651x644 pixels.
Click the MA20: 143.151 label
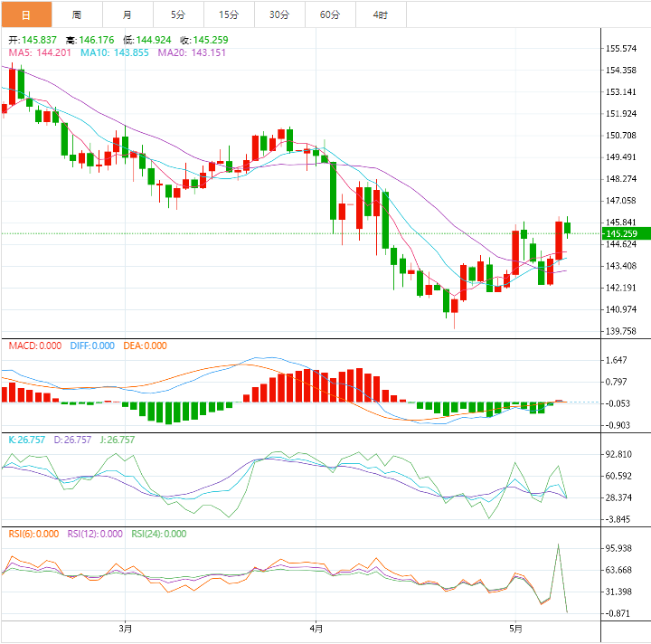pos(192,52)
